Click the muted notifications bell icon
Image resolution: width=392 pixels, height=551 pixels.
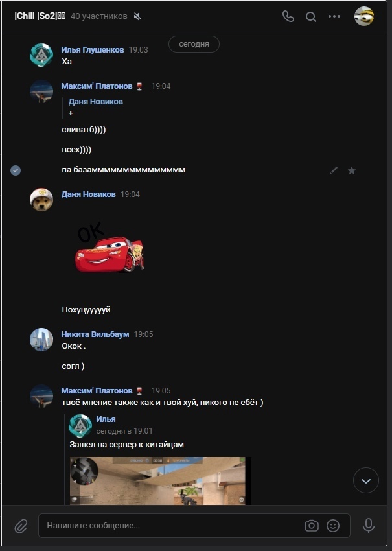(137, 16)
